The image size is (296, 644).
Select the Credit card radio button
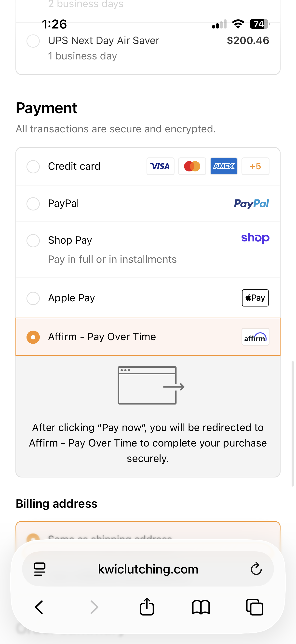point(33,167)
